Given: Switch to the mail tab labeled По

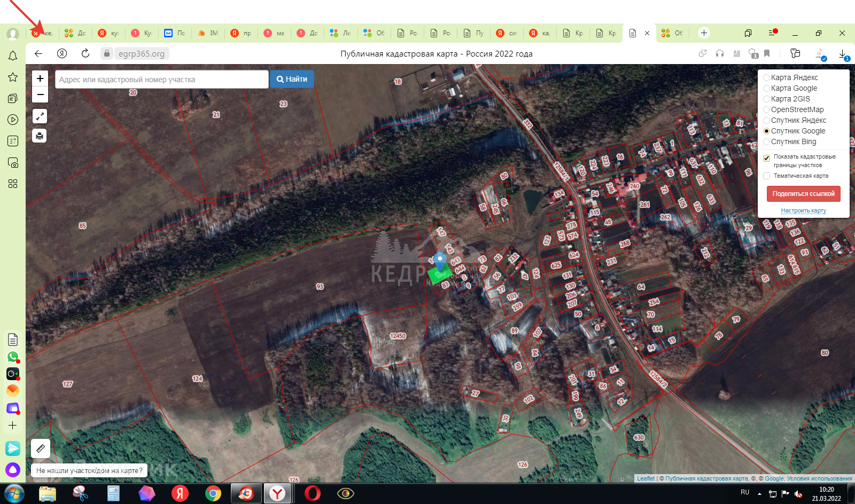Looking at the screenshot, I should tap(174, 33).
